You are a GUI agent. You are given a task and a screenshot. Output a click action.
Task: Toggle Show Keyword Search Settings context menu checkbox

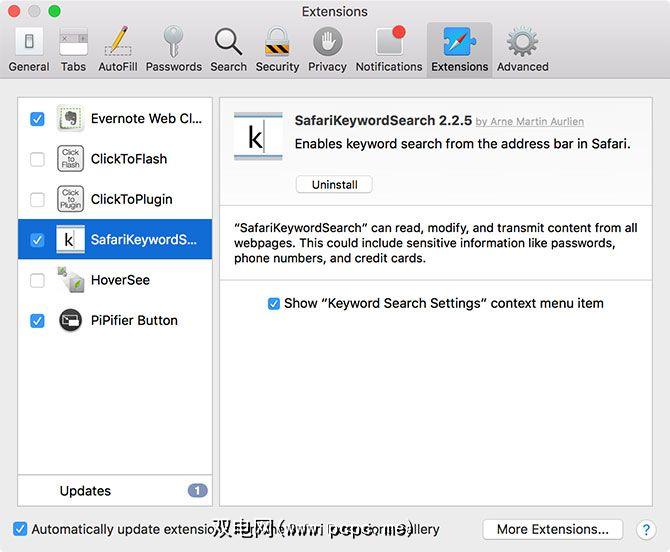pos(273,304)
